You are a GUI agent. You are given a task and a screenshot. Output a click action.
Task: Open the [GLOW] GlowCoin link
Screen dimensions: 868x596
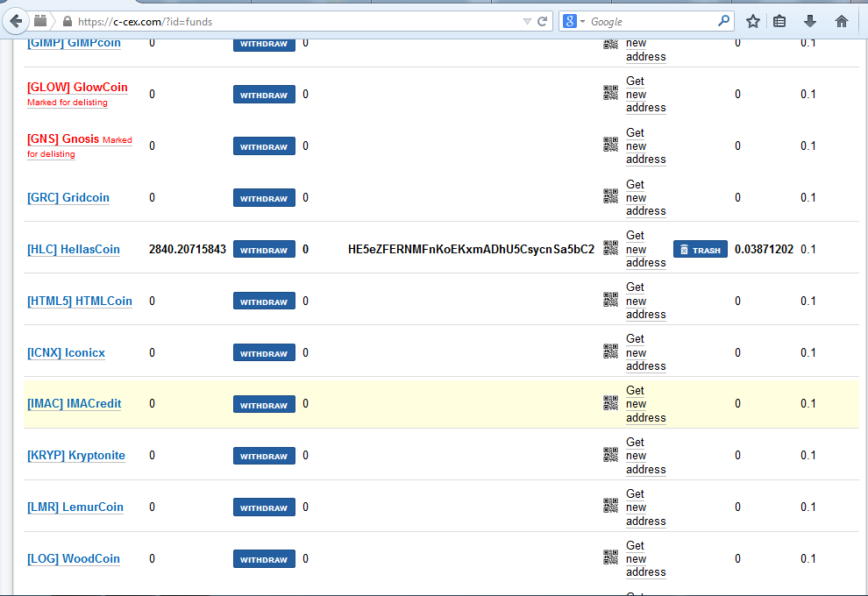(77, 88)
